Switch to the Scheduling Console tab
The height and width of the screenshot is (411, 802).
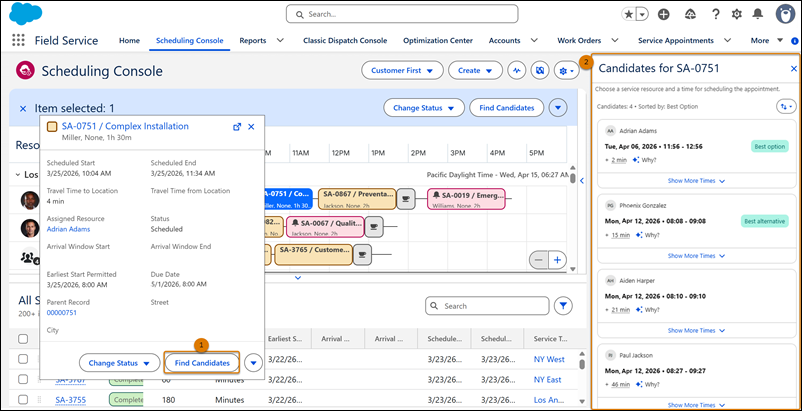pyautogui.click(x=190, y=40)
